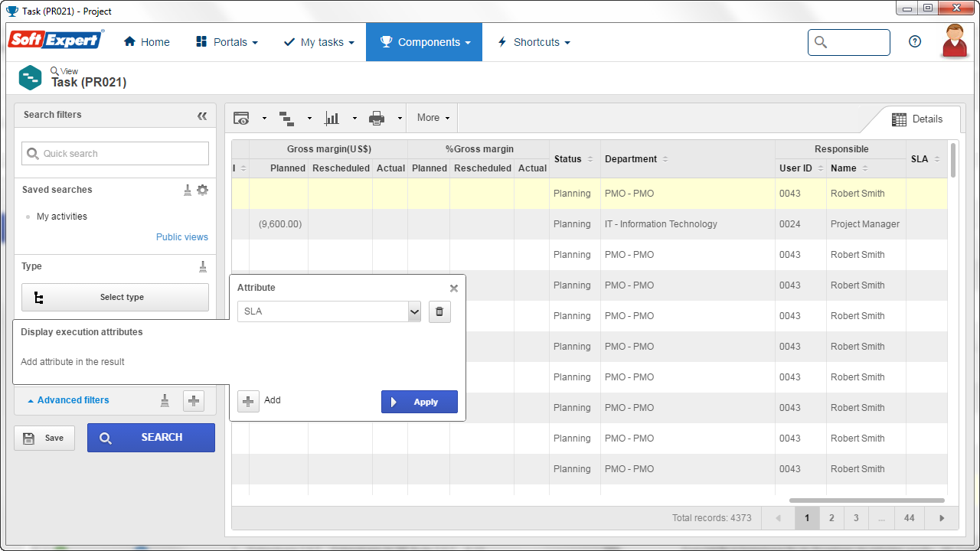
Task: Click the Gross margin(US$) column header
Action: click(x=329, y=149)
